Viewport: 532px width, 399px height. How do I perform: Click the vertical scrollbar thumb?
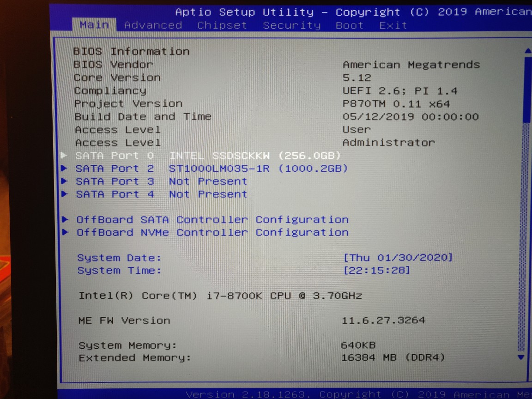527,90
